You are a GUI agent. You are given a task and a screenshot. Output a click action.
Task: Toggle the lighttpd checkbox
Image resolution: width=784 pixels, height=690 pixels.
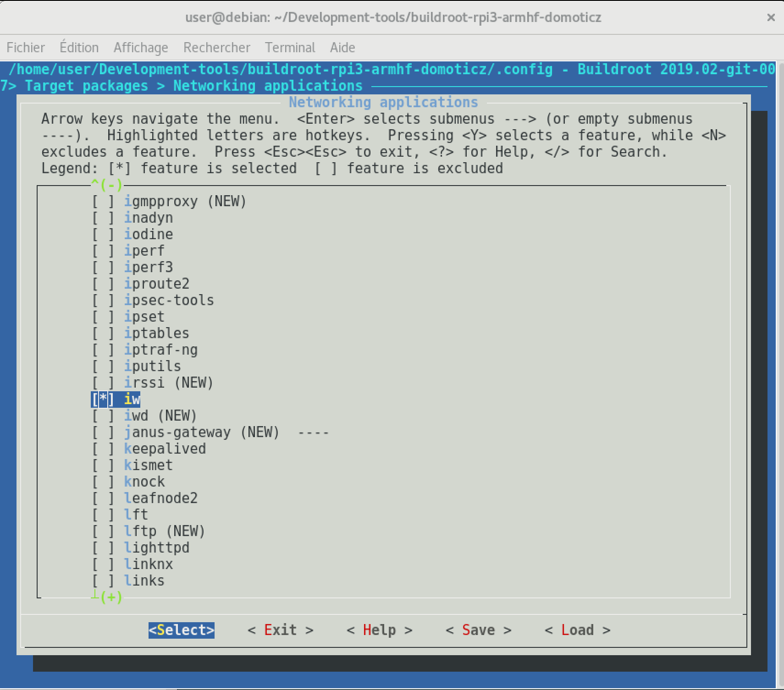(103, 548)
